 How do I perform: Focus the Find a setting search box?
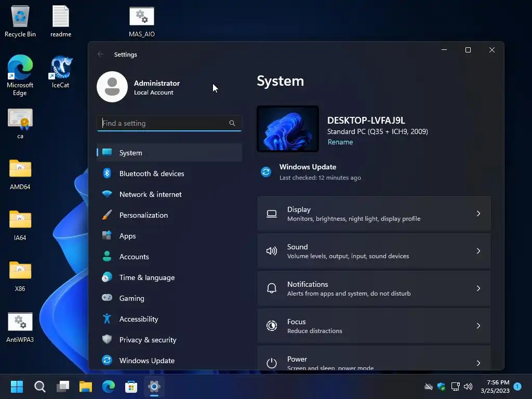(x=169, y=123)
